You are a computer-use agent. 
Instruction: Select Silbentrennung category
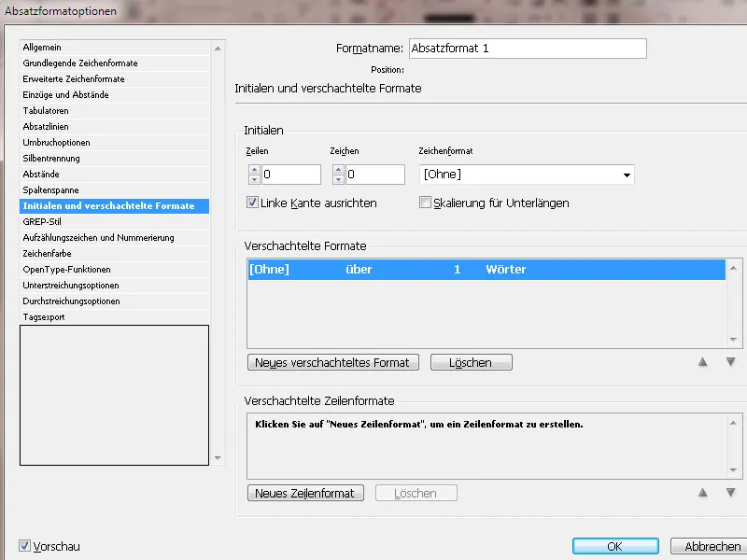(114, 158)
